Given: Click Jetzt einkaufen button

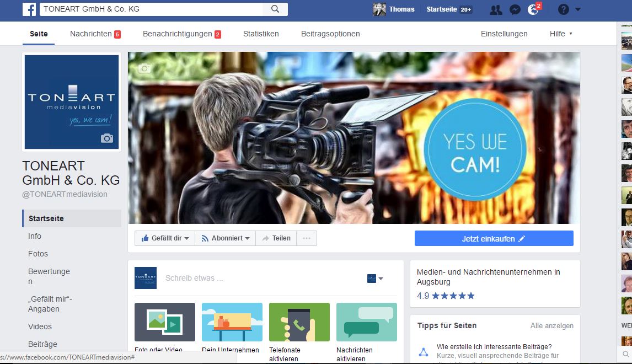Looking at the screenshot, I should 494,238.
